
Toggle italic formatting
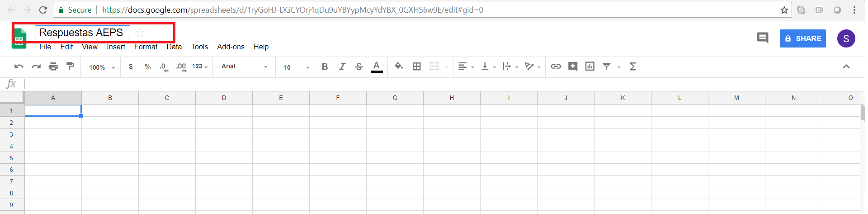pos(342,67)
